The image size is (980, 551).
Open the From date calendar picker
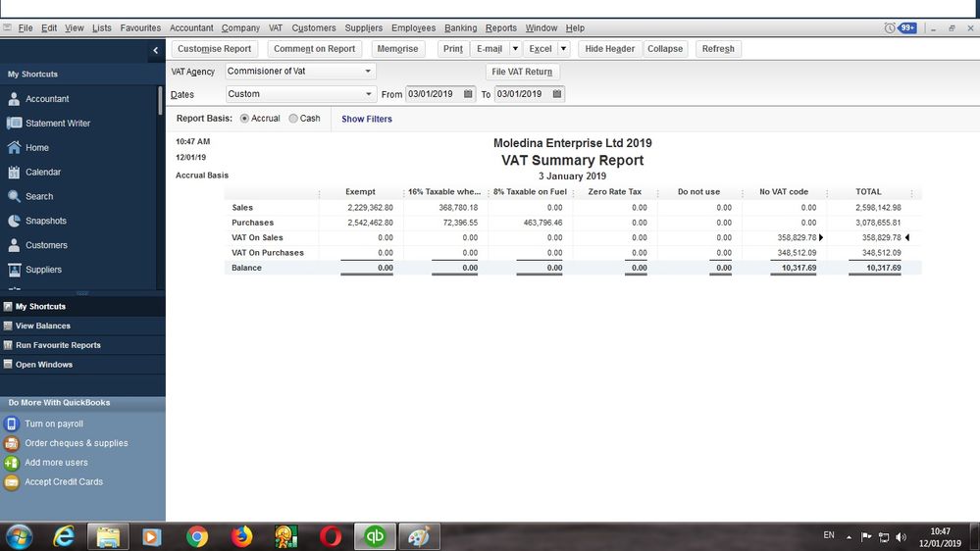tap(468, 94)
